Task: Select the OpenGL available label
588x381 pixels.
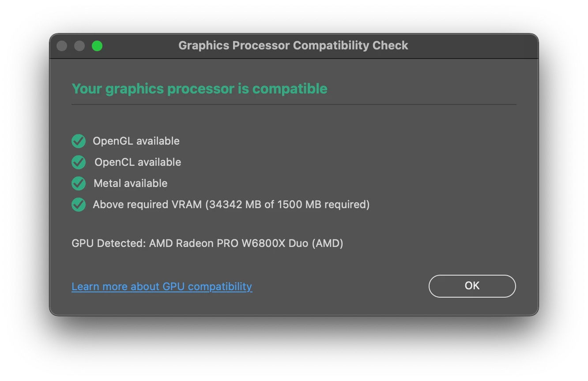Action: [x=136, y=141]
